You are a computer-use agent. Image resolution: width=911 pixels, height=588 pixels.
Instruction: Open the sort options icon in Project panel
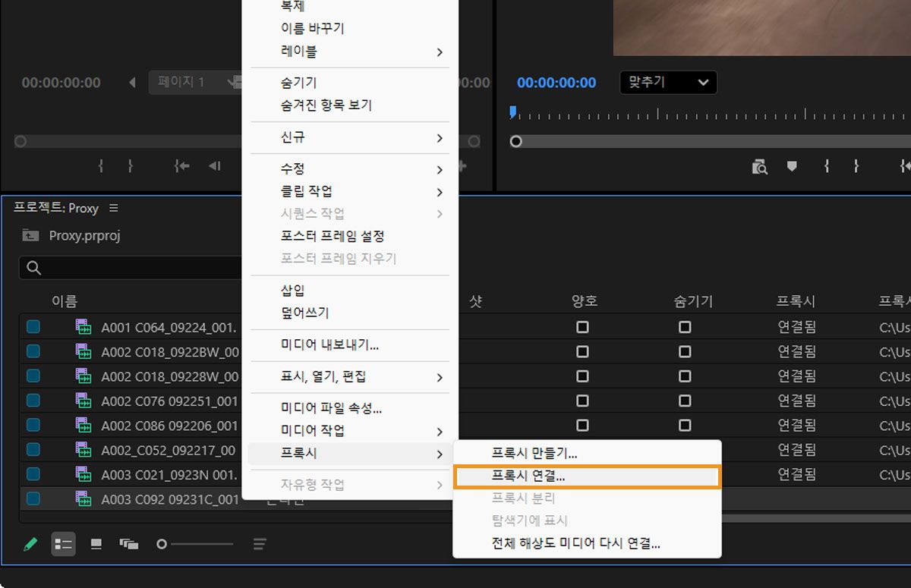point(259,544)
